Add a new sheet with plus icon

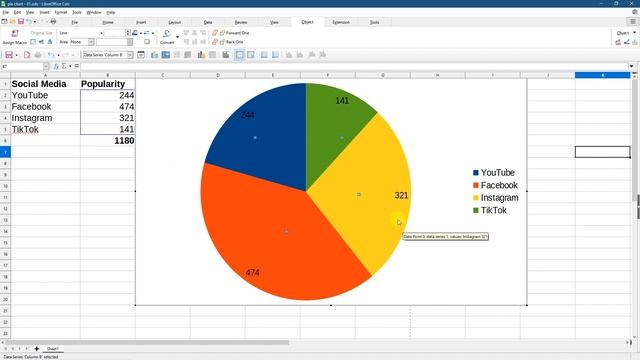[36, 349]
